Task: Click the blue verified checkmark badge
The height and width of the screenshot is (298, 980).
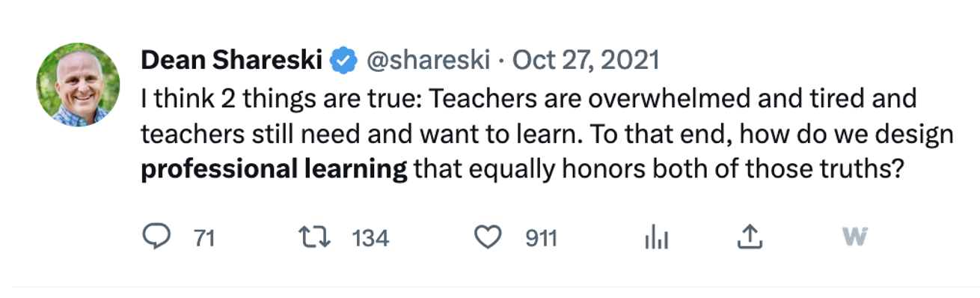Action: tap(343, 61)
